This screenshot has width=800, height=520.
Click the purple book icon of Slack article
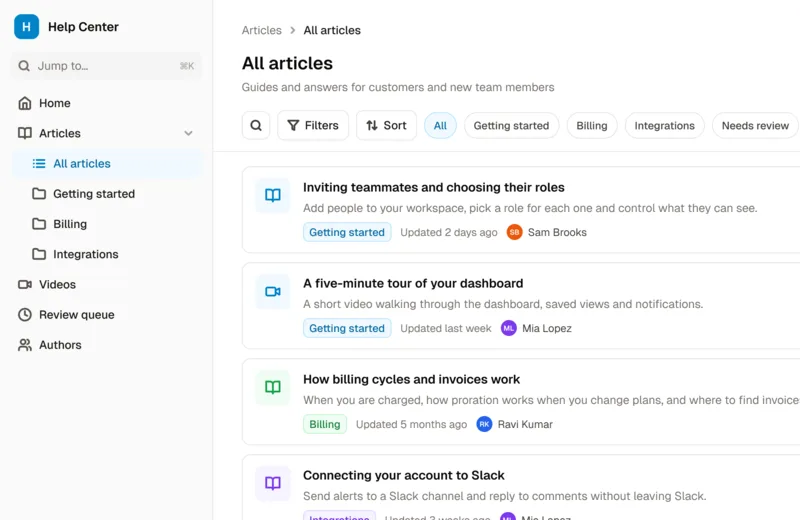(x=273, y=483)
